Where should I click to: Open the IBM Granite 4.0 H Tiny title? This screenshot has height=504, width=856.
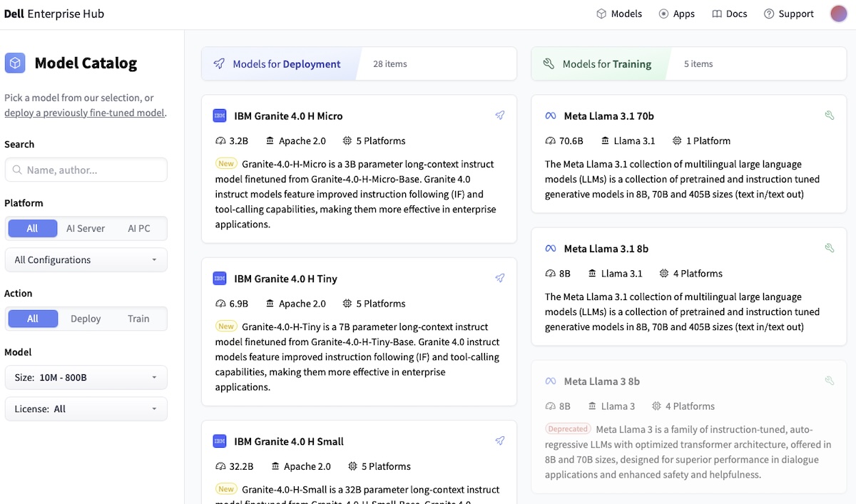pos(285,279)
